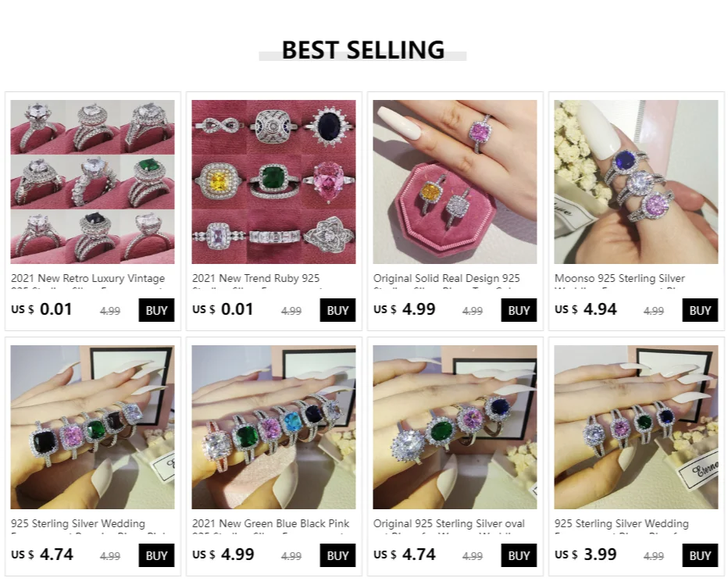This screenshot has width=728, height=585.
Task: Open the Moonso 925 Sterling Silver ring image
Action: 636,182
